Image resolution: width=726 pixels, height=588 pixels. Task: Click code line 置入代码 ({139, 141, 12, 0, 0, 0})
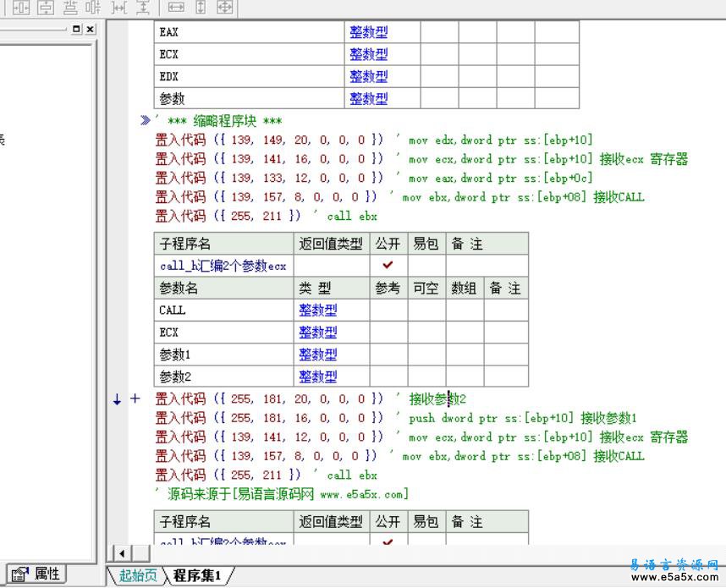pos(269,437)
